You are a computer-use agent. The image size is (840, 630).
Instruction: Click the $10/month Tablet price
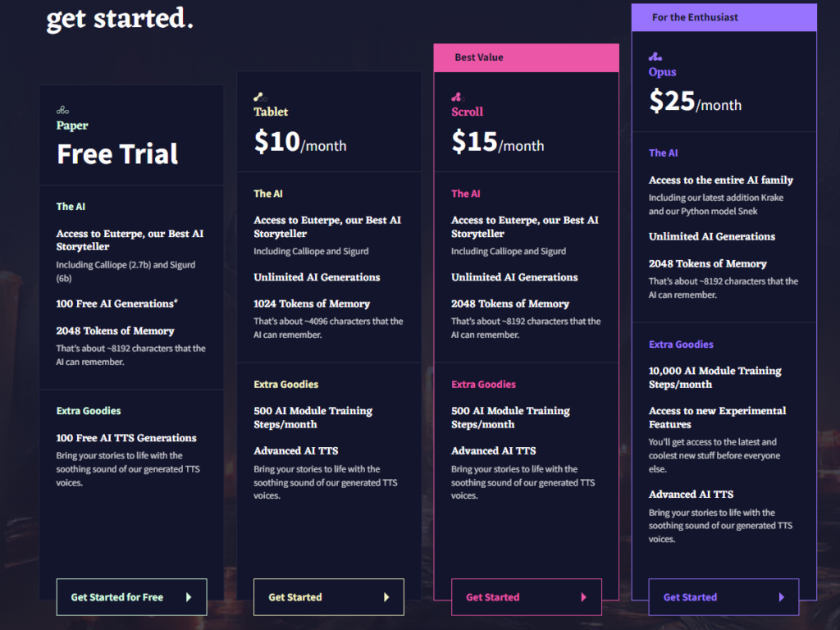point(300,142)
